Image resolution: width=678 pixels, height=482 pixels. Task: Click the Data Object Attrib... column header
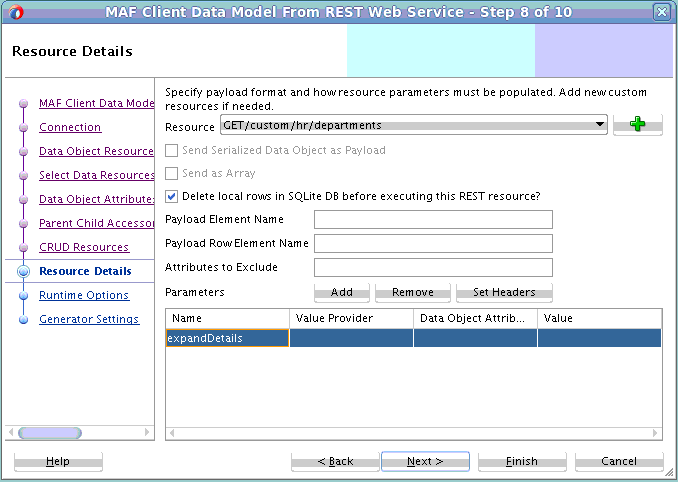click(x=475, y=319)
